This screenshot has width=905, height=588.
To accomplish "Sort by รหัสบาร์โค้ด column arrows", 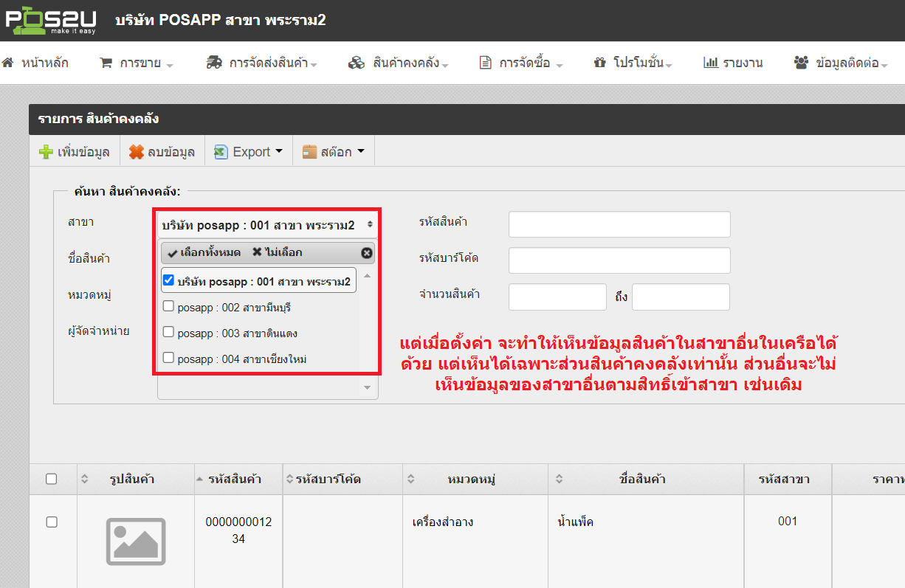I will tap(289, 480).
